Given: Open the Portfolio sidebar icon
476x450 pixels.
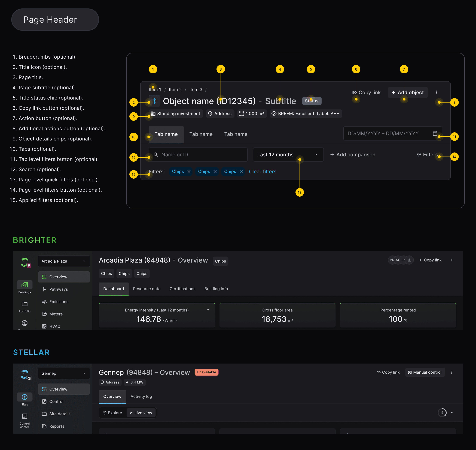Looking at the screenshot, I should [x=25, y=304].
